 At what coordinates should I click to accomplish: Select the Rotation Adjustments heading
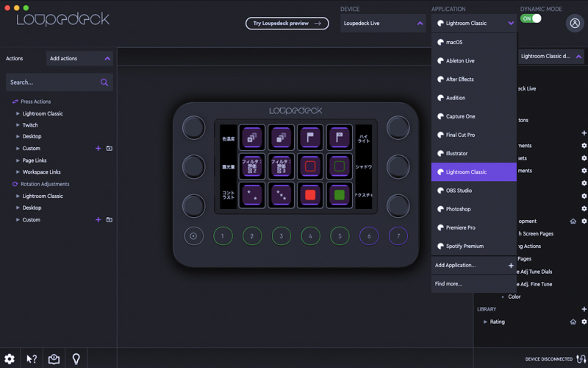pos(45,185)
